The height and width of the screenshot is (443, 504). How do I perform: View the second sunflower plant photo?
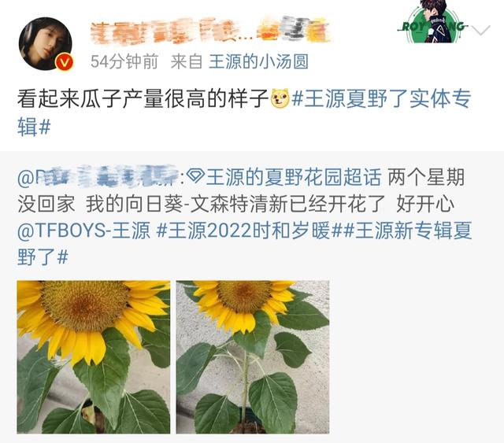(253, 357)
